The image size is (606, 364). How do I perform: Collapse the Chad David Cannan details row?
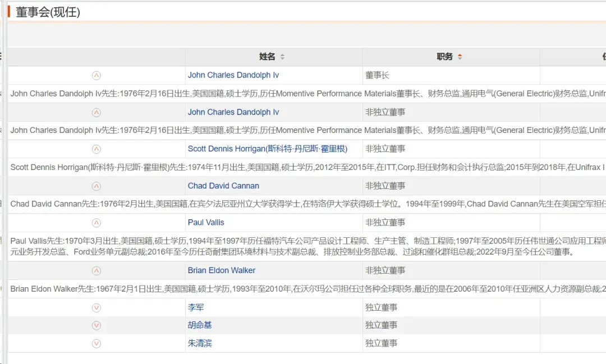tap(97, 186)
